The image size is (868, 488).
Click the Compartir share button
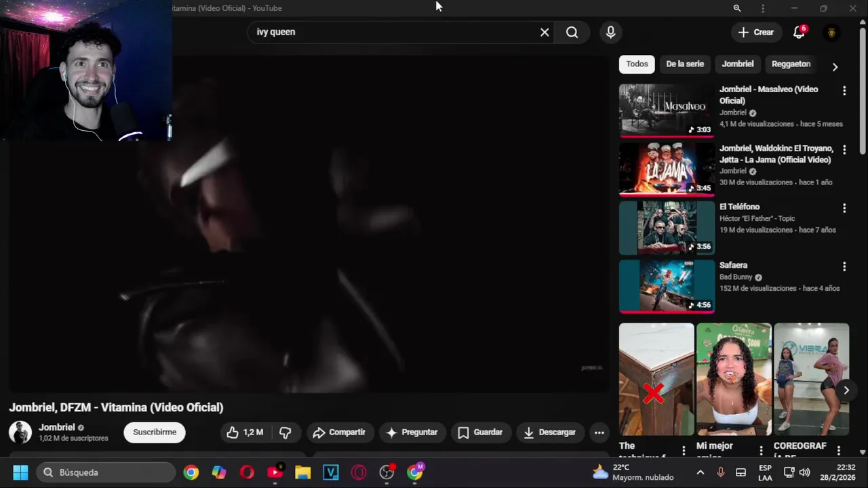[339, 432]
